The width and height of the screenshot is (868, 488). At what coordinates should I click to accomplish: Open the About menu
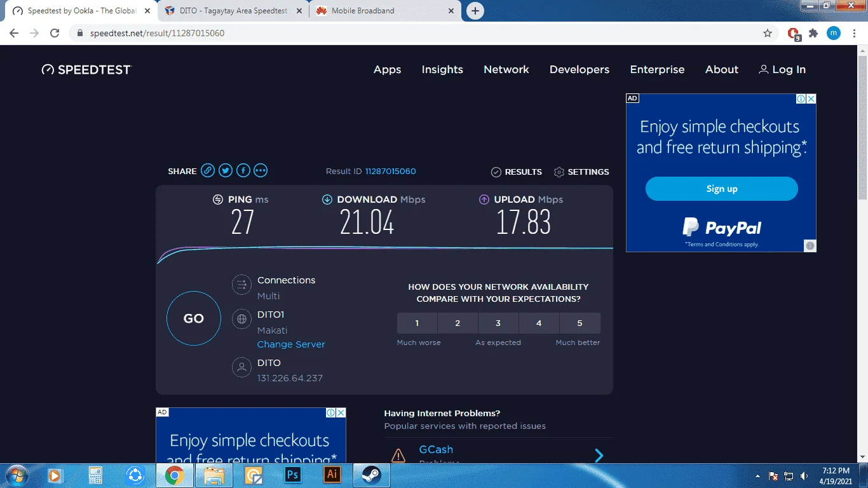pyautogui.click(x=722, y=70)
